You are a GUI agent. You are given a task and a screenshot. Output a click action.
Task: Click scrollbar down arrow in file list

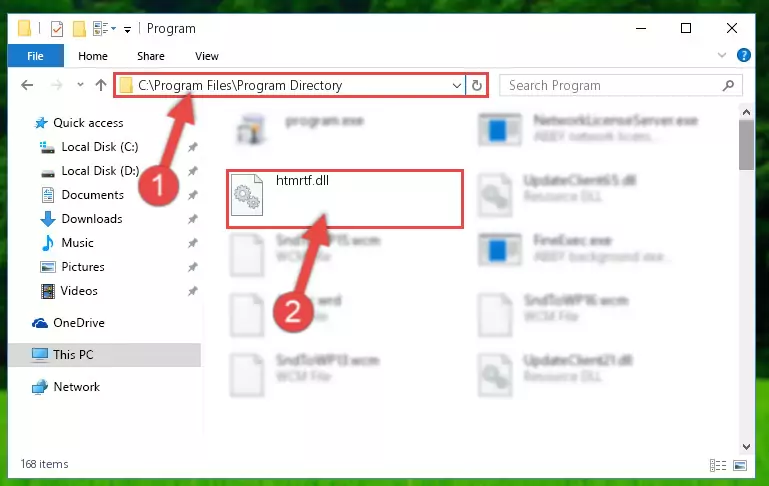click(x=746, y=447)
